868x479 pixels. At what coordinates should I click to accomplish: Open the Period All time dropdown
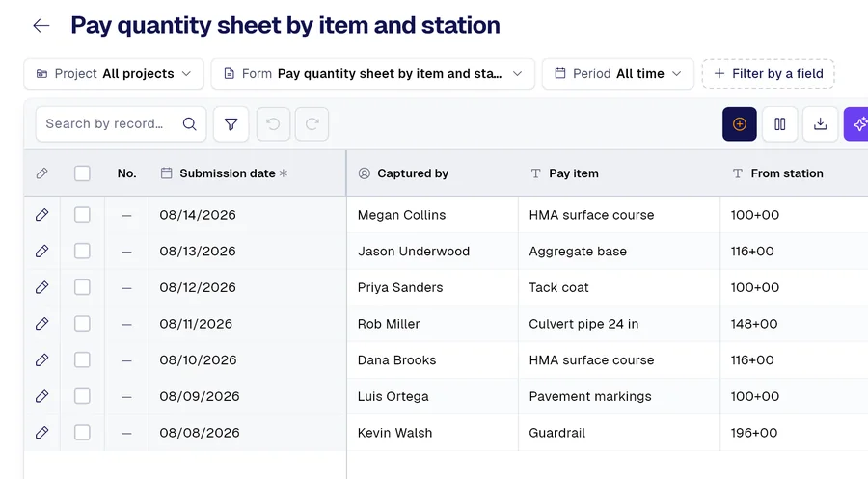pos(618,73)
